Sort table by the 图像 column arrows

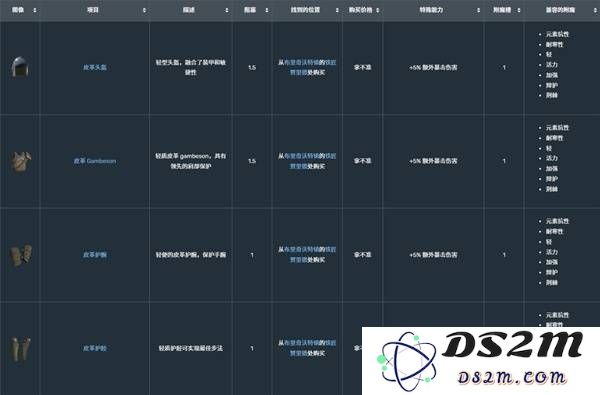tap(35, 10)
